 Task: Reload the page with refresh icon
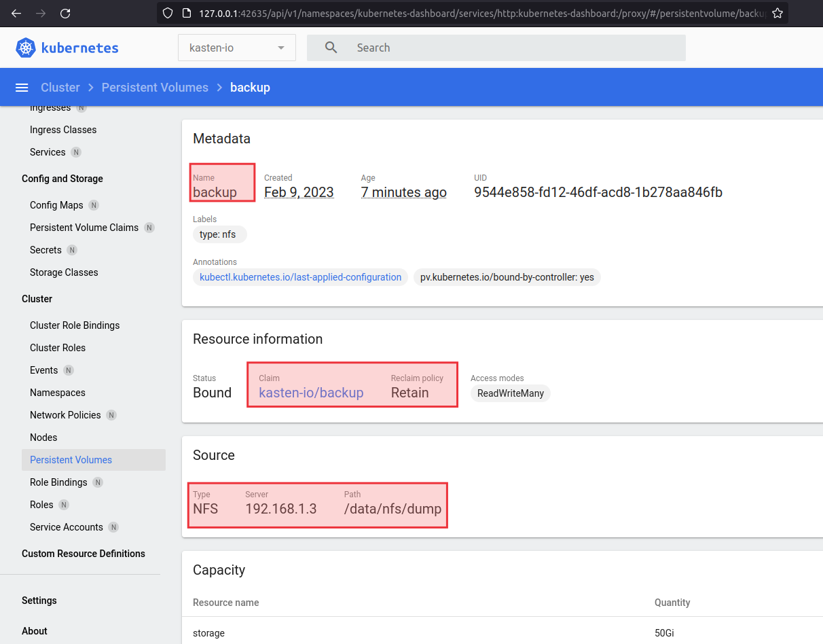65,13
